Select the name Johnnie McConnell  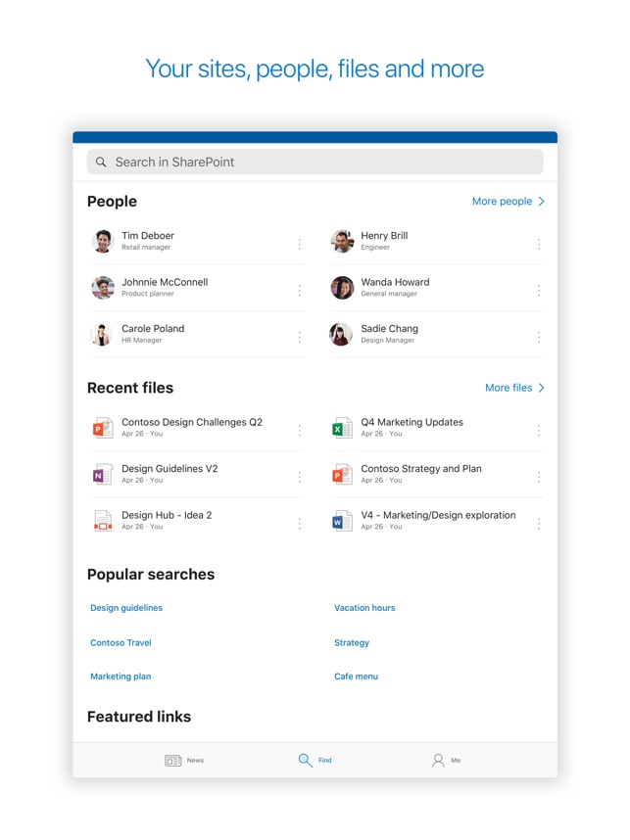tap(165, 282)
